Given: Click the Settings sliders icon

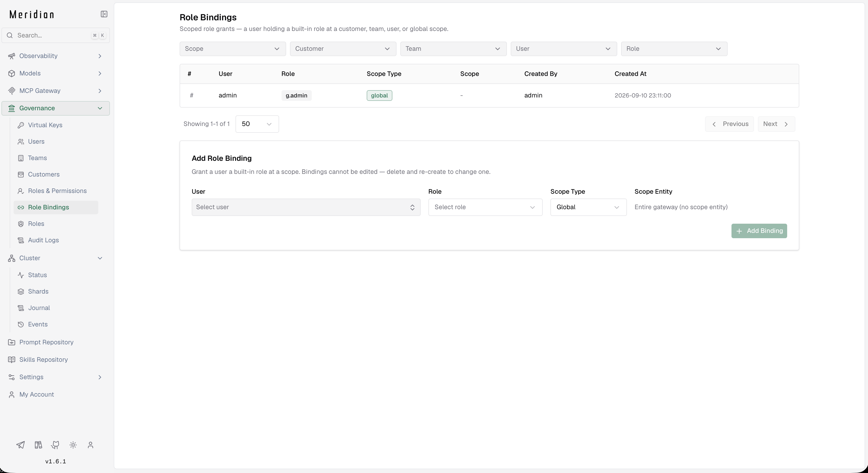Looking at the screenshot, I should point(11,377).
